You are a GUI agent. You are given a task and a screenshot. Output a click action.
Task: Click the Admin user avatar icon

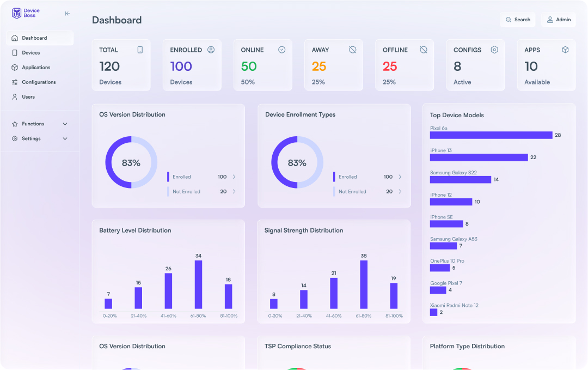pos(550,20)
